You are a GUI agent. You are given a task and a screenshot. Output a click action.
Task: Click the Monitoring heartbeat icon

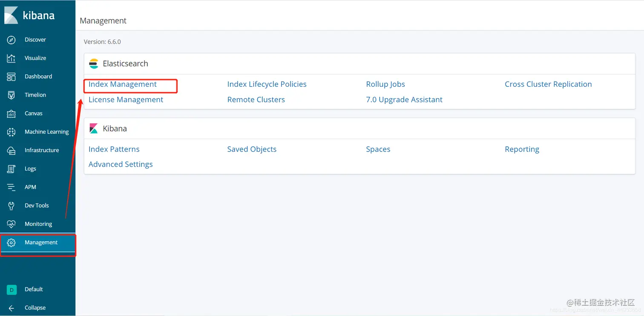click(11, 224)
